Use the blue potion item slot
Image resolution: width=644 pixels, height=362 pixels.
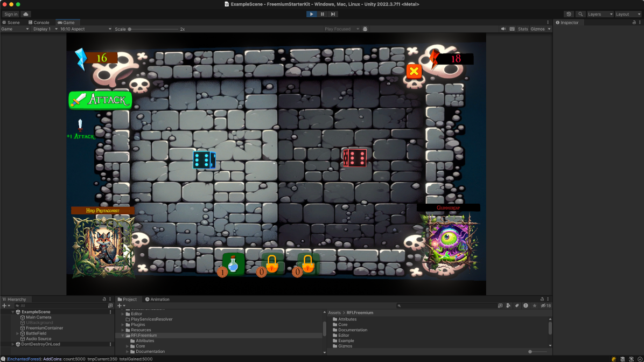(233, 264)
